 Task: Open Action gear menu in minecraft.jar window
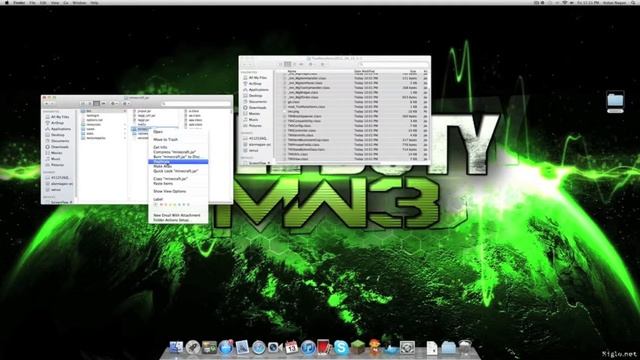[114, 104]
